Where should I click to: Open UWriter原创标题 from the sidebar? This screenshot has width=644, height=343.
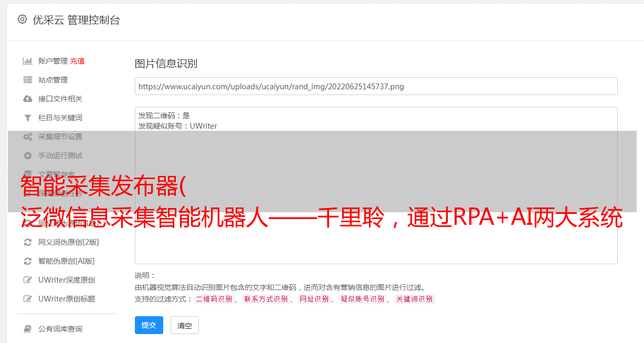(67, 299)
